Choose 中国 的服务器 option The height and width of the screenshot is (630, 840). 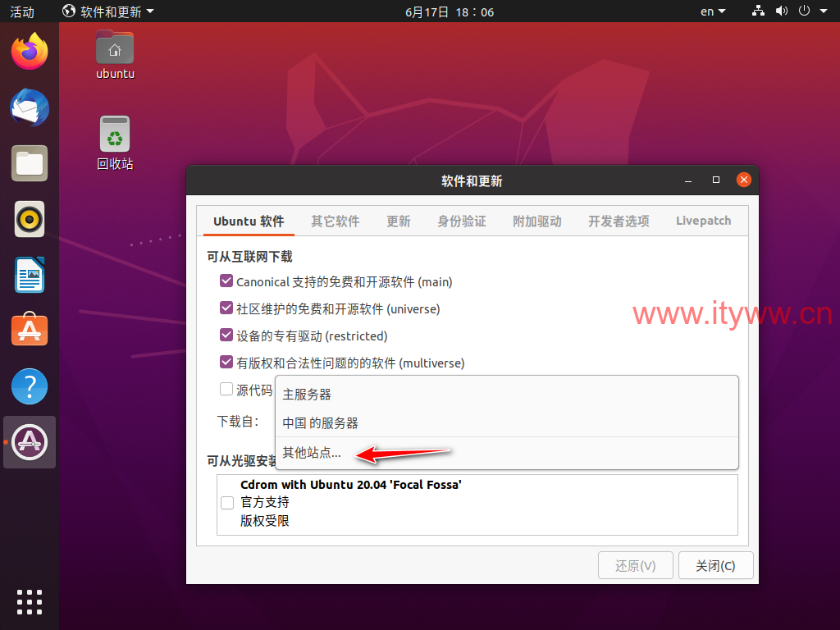507,423
